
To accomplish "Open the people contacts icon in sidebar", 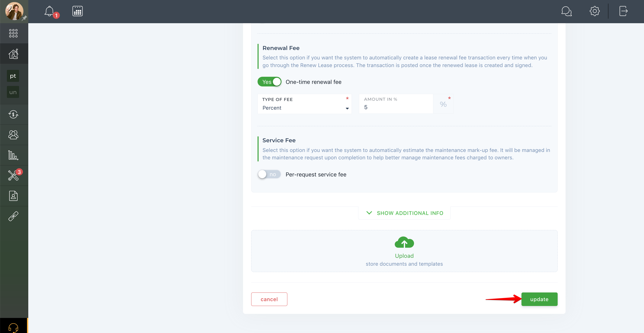I will (14, 135).
